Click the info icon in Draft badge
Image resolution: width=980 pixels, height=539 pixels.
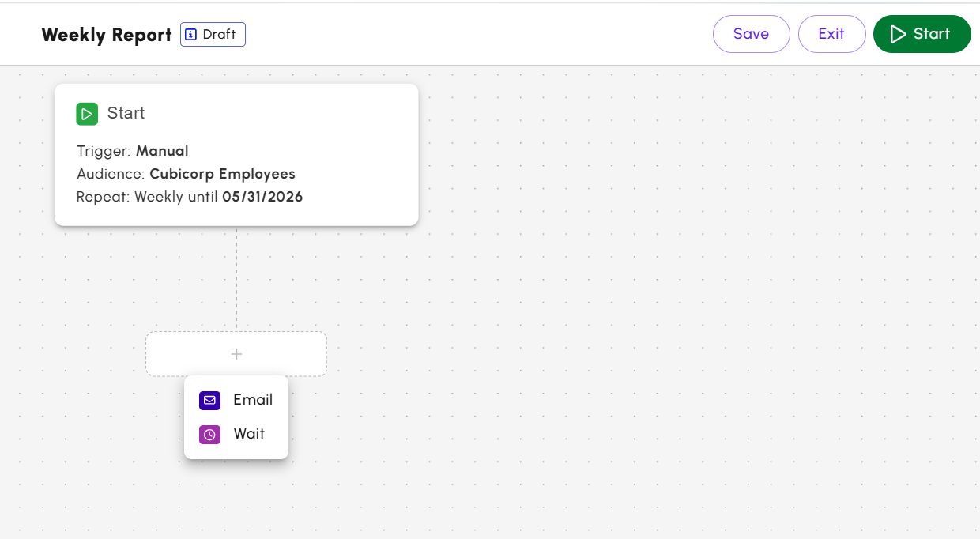[190, 35]
